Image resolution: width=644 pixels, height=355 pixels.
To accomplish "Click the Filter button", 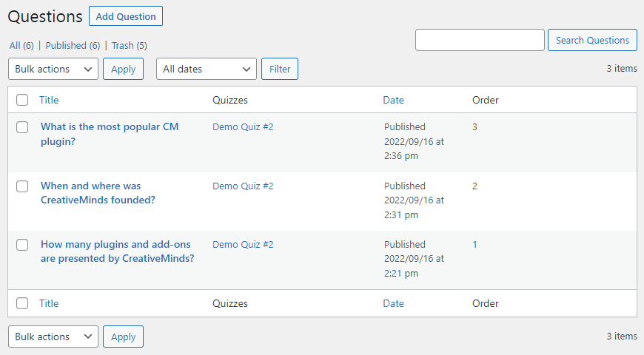I will pos(280,69).
